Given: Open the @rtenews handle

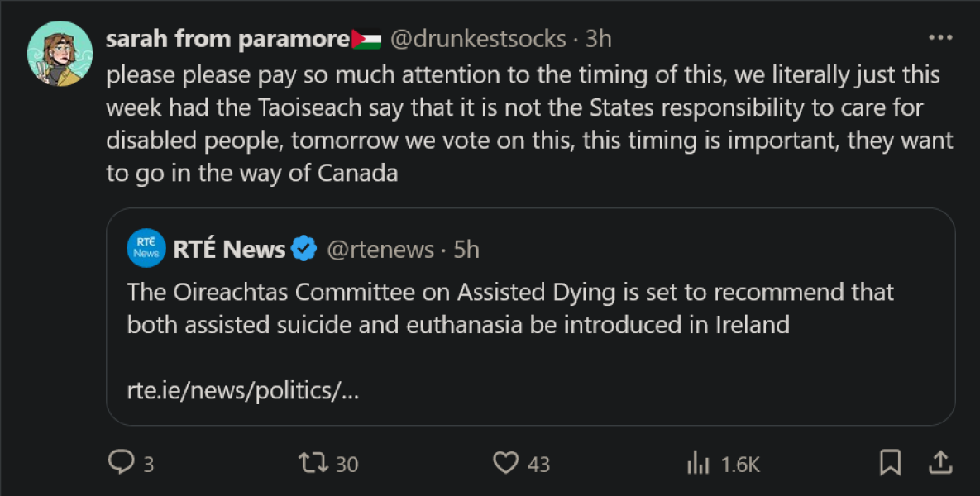Looking at the screenshot, I should point(380,249).
